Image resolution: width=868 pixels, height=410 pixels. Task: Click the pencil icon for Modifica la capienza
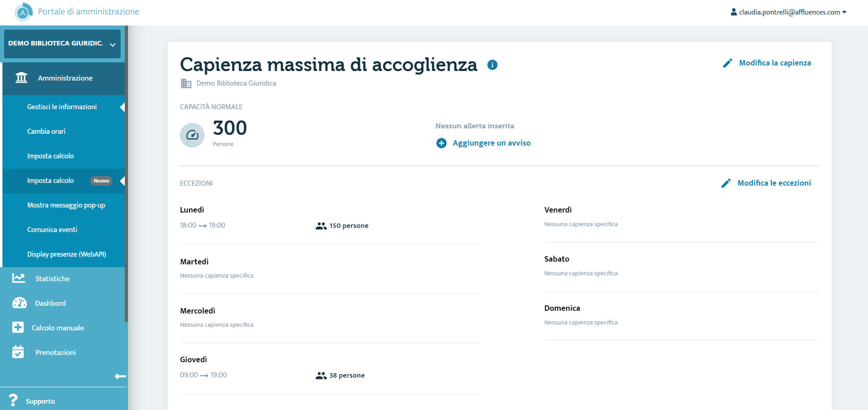tap(728, 63)
